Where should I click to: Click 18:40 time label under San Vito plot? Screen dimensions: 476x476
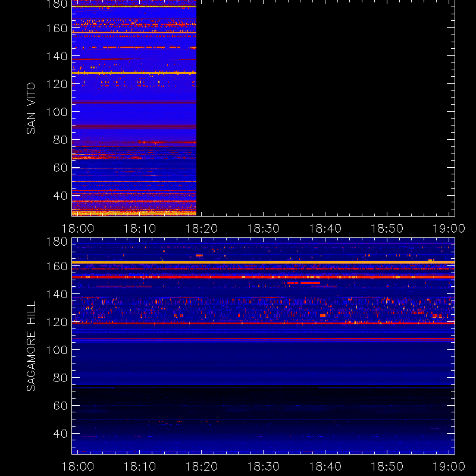pyautogui.click(x=325, y=228)
